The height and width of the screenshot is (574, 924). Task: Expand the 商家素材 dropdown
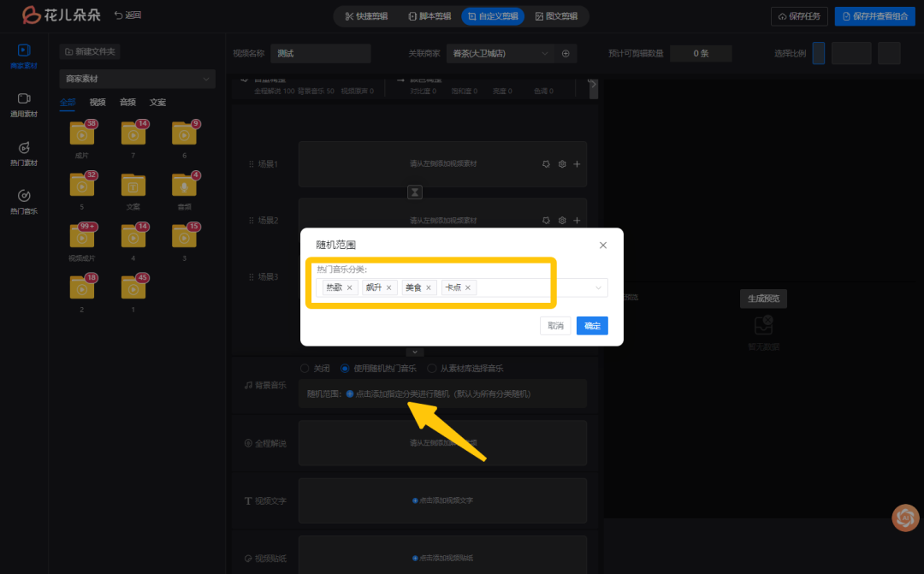pos(137,79)
